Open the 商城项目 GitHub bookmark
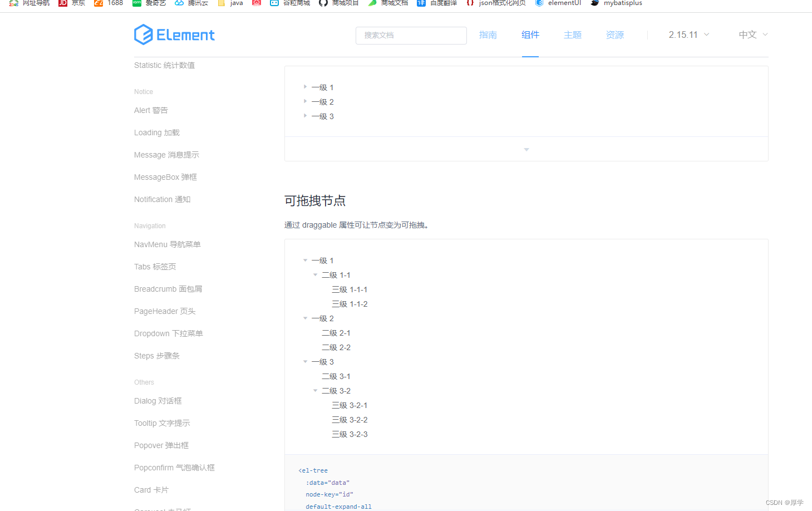This screenshot has width=812, height=511. (339, 3)
